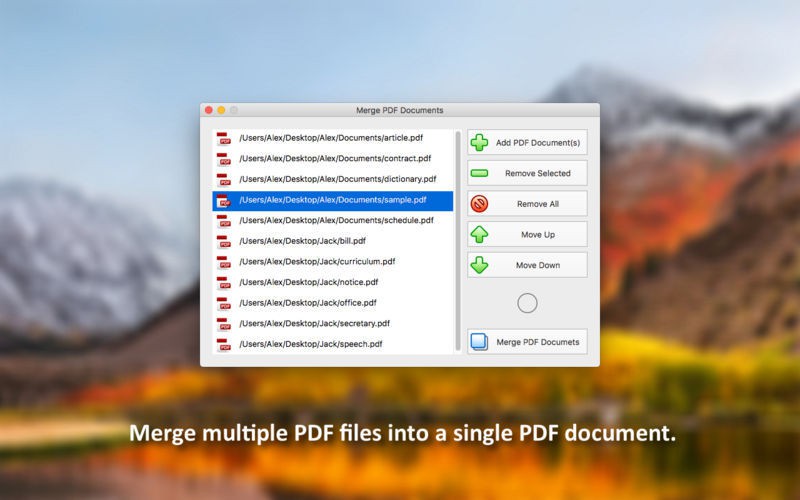Close the Merge PDF Documents window

click(209, 110)
